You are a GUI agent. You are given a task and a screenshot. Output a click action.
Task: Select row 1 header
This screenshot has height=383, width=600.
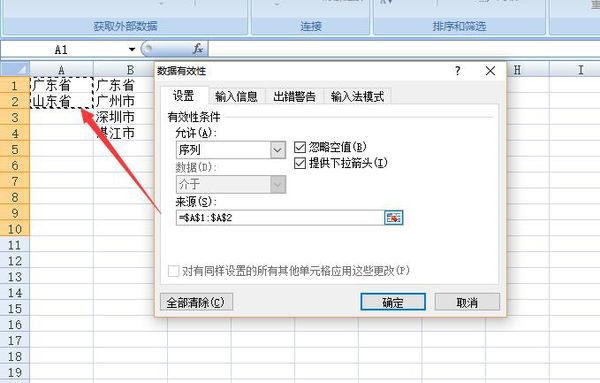click(15, 85)
